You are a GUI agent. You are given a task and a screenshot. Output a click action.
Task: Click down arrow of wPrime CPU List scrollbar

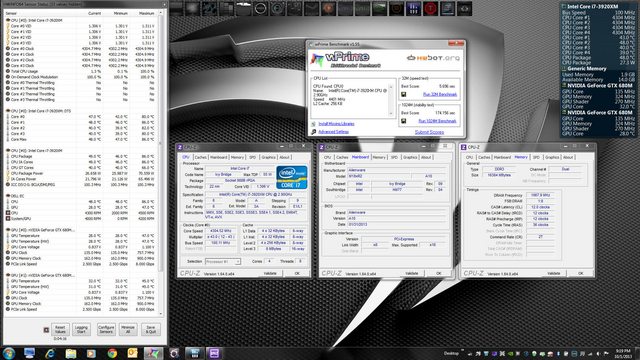391,113
